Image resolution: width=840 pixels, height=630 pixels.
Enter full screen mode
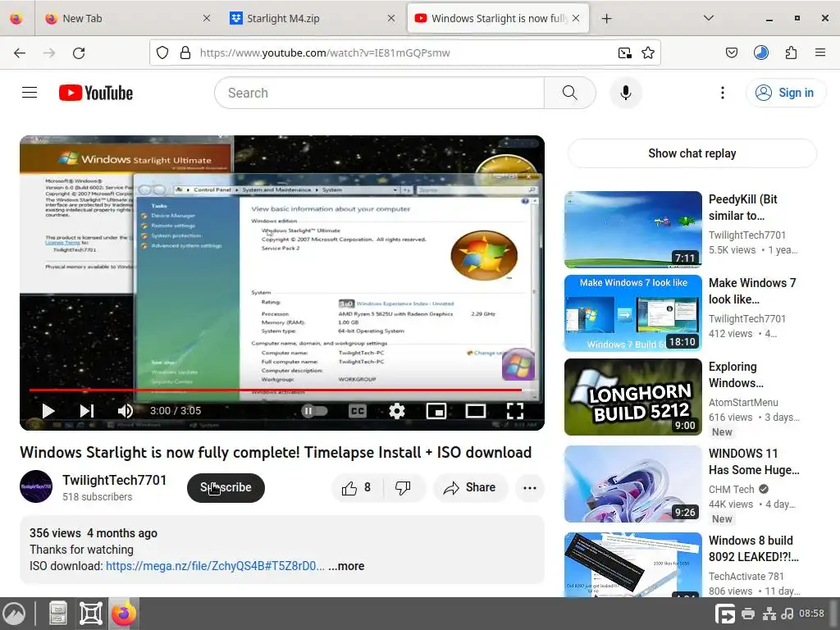[515, 411]
